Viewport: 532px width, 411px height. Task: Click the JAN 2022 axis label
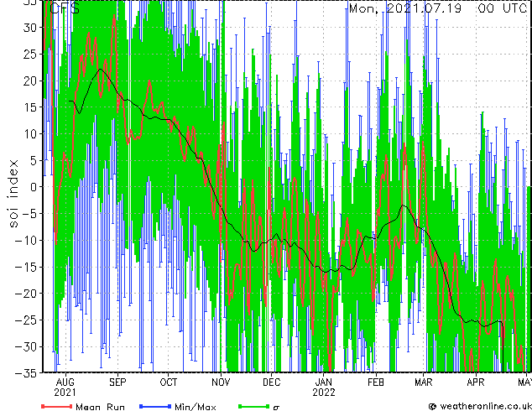pyautogui.click(x=324, y=388)
